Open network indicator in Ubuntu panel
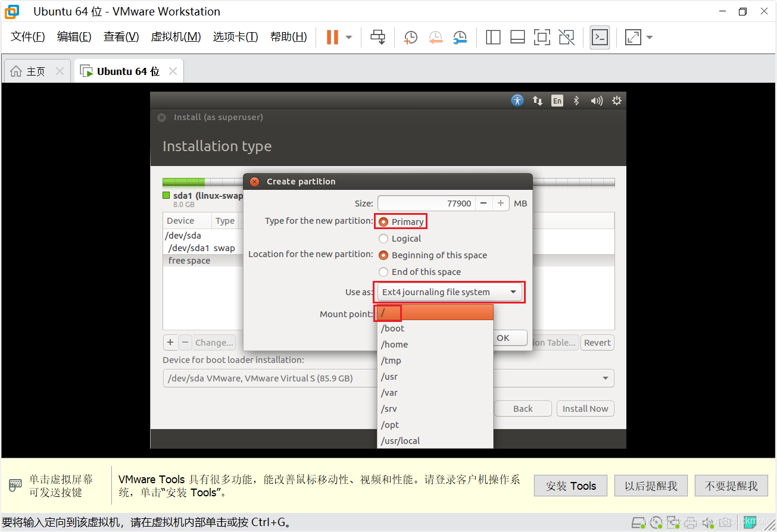Viewport: 777px width, 532px height. [538, 101]
